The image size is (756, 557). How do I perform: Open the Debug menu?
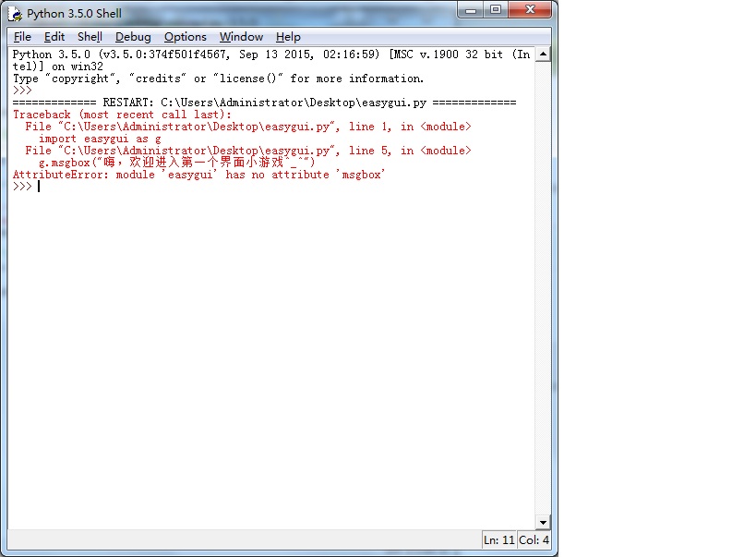click(133, 37)
